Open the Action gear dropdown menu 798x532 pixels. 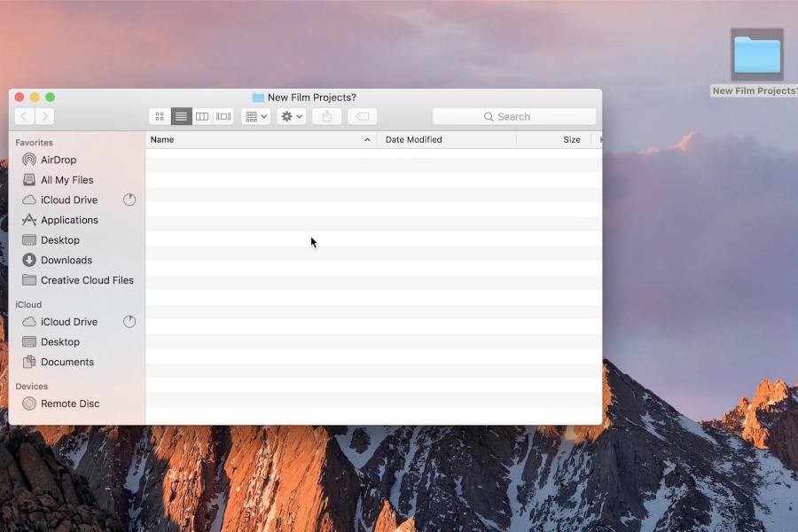292,117
